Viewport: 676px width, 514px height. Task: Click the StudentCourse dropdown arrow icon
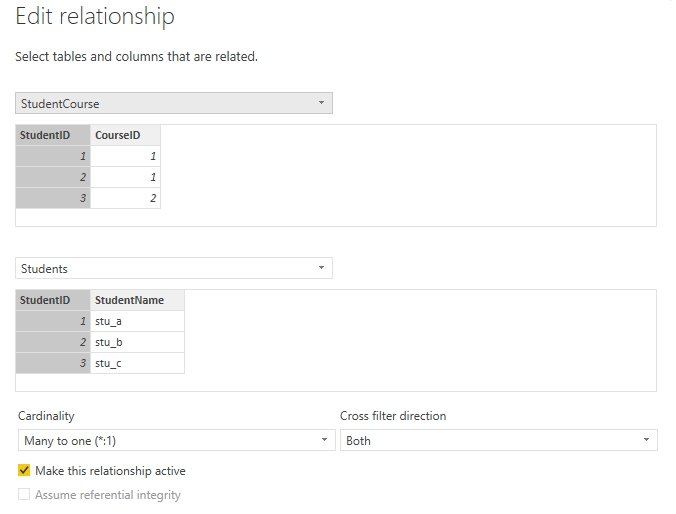pos(321,103)
